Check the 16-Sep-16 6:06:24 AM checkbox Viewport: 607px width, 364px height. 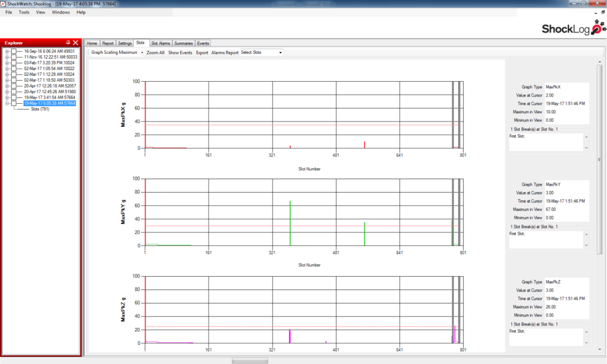(x=14, y=51)
